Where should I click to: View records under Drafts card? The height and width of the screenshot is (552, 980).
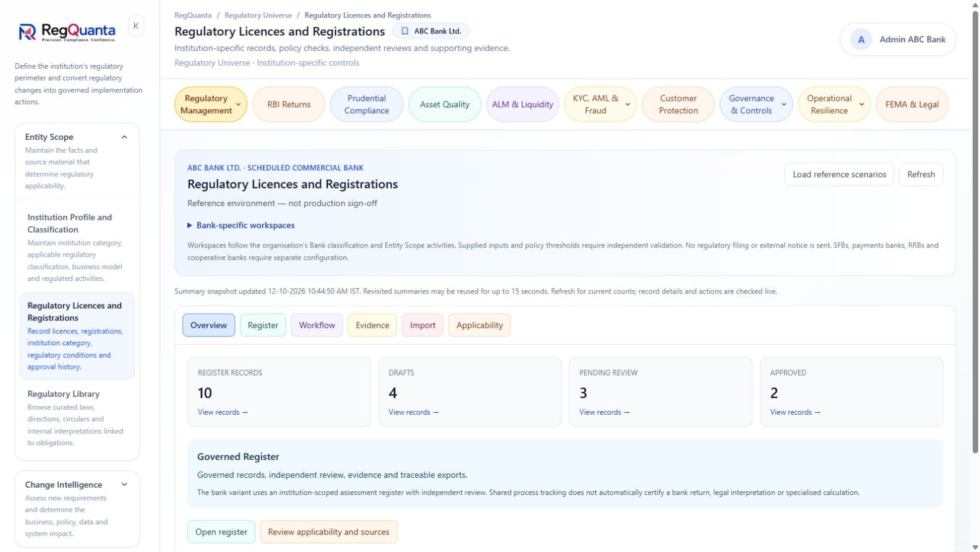pyautogui.click(x=413, y=412)
